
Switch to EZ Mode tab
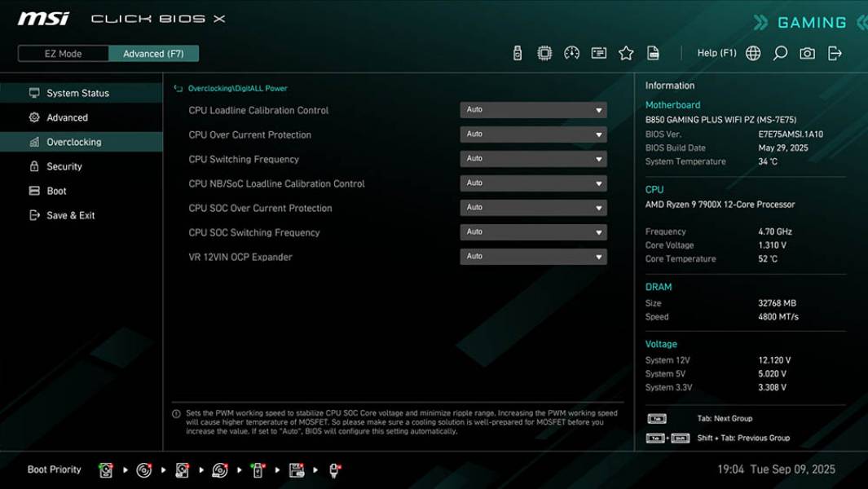(x=61, y=53)
